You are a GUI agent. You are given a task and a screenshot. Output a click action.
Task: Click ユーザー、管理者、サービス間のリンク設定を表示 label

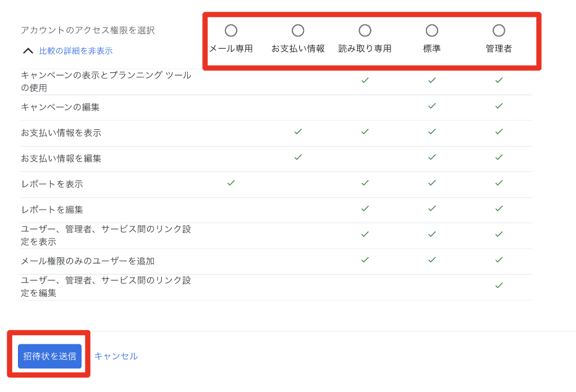pyautogui.click(x=106, y=235)
